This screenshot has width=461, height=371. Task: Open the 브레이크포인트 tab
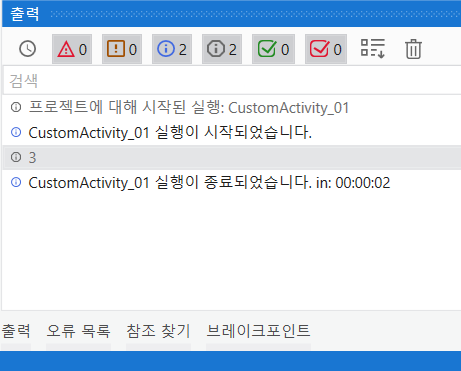point(258,331)
